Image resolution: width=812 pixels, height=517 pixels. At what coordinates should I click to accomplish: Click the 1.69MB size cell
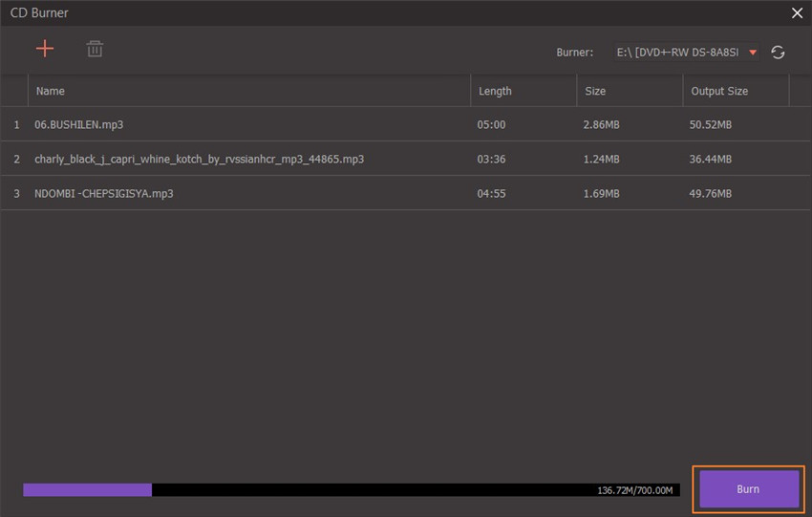tap(601, 193)
